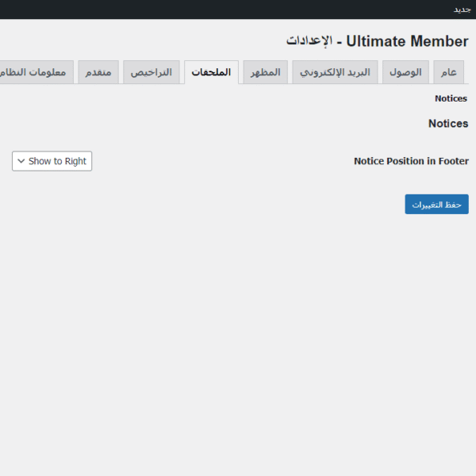Click the Ultimate Member - الإعدادات page title
Image resolution: width=476 pixels, height=476 pixels.
[378, 41]
